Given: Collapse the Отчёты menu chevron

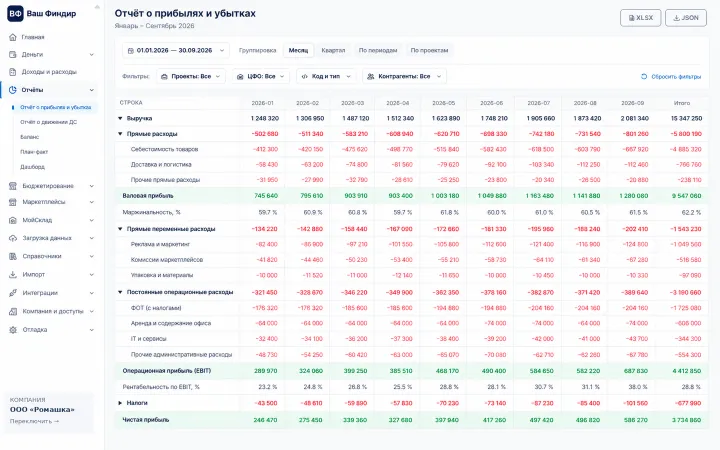Looking at the screenshot, I should [x=91, y=90].
